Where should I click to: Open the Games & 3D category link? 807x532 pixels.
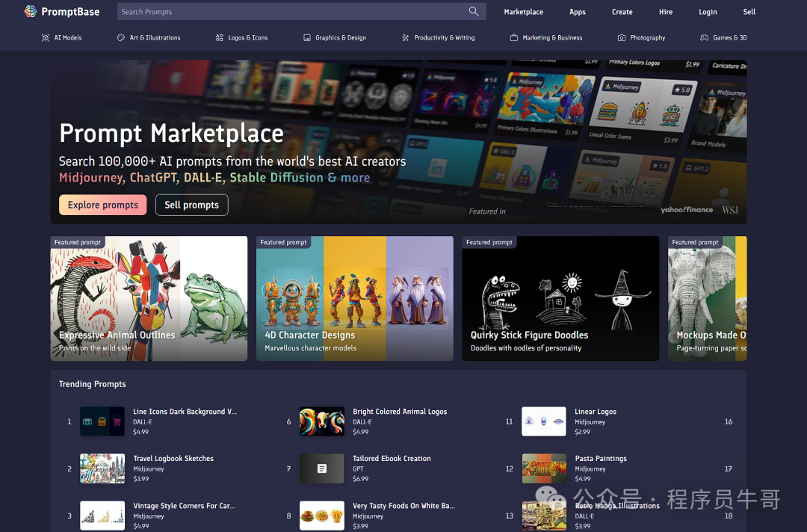(730, 37)
